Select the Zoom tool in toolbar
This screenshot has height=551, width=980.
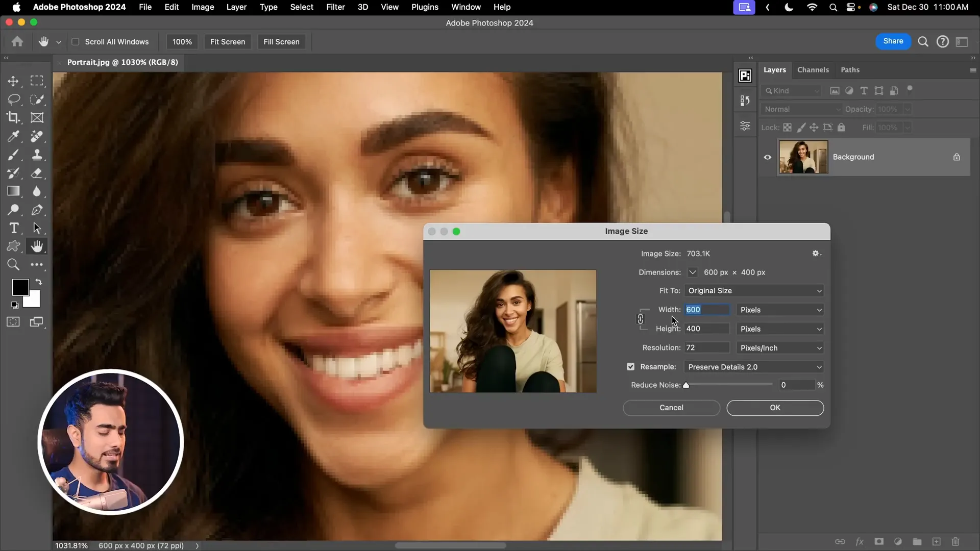click(x=13, y=264)
